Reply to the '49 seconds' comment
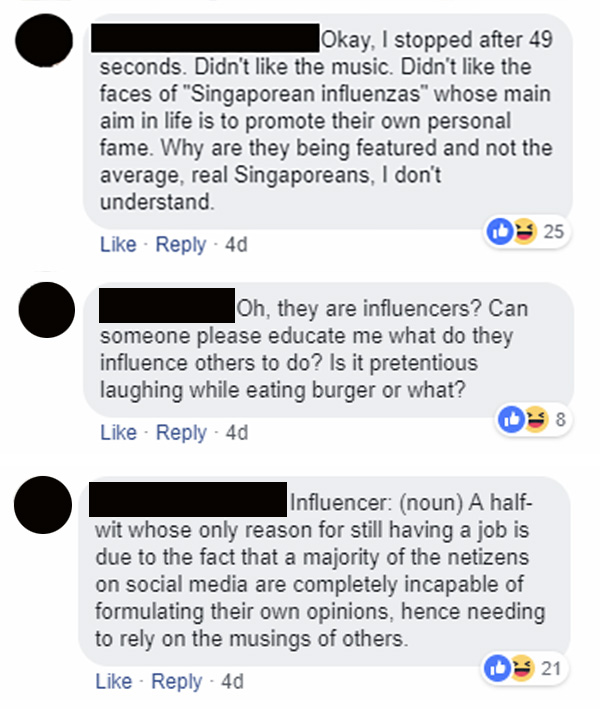The height and width of the screenshot is (720, 600). [x=181, y=244]
